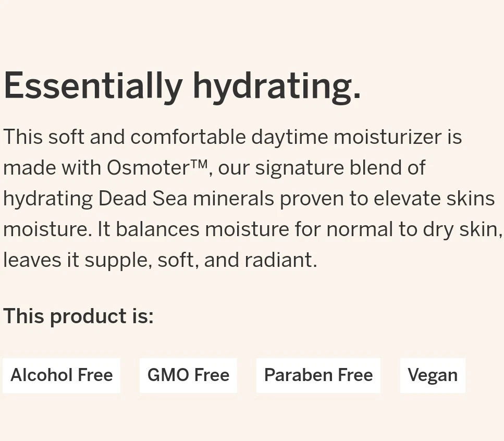Click "hydrating." in the large heading
Viewport: 504px width, 441px height.
[x=276, y=86]
